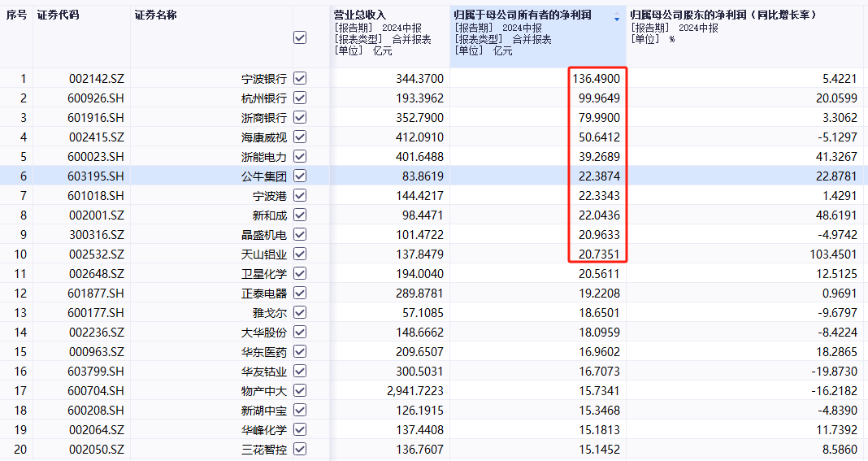This screenshot has height=461, width=868.
Task: Click the 同比增长率 column header
Action: pyautogui.click(x=723, y=15)
